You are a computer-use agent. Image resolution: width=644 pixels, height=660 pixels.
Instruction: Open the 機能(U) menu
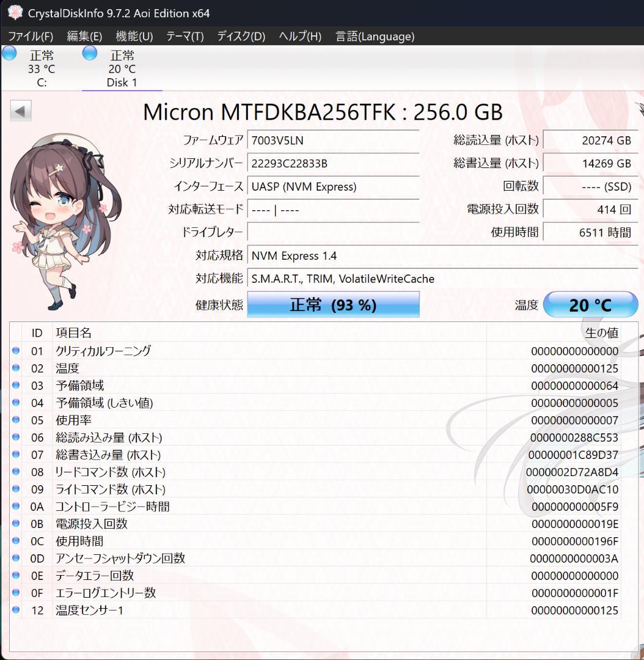134,36
